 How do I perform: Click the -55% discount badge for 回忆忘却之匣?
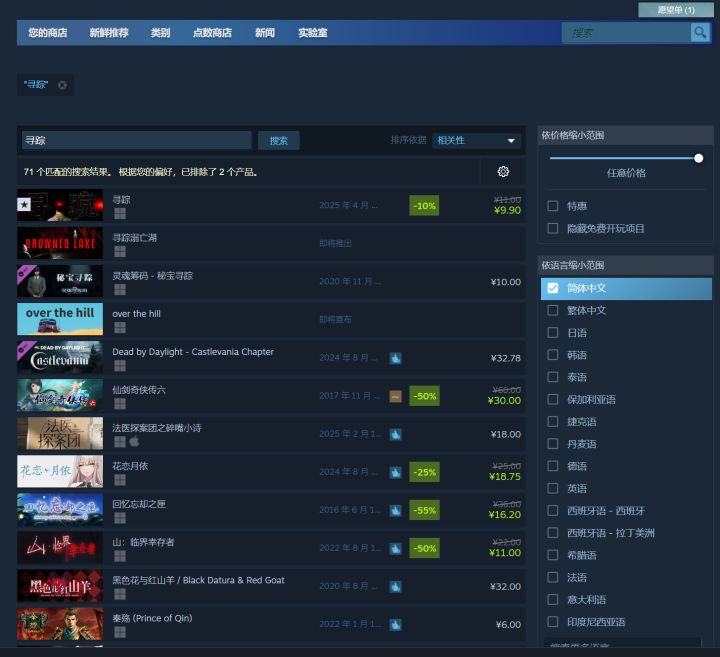click(424, 511)
